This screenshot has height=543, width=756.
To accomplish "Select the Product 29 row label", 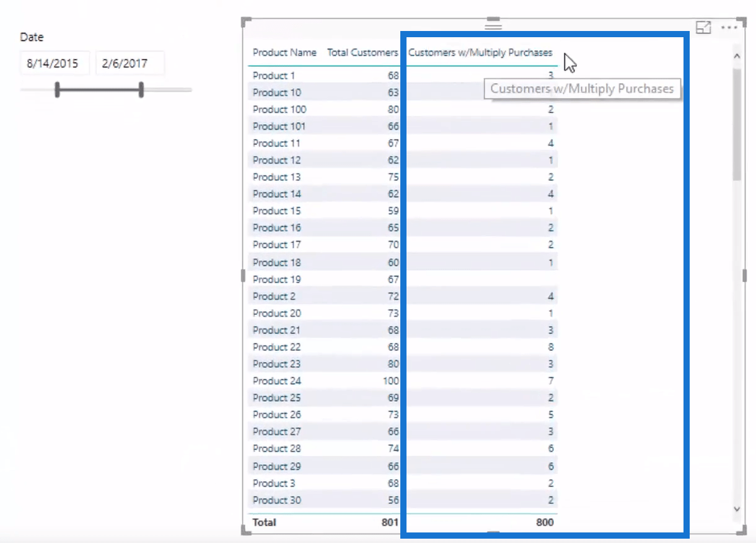I will (277, 466).
